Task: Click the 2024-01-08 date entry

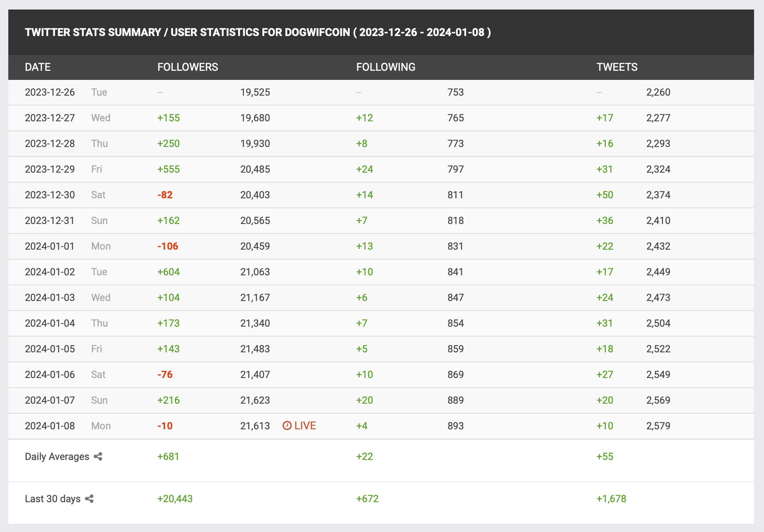Action: [x=50, y=426]
